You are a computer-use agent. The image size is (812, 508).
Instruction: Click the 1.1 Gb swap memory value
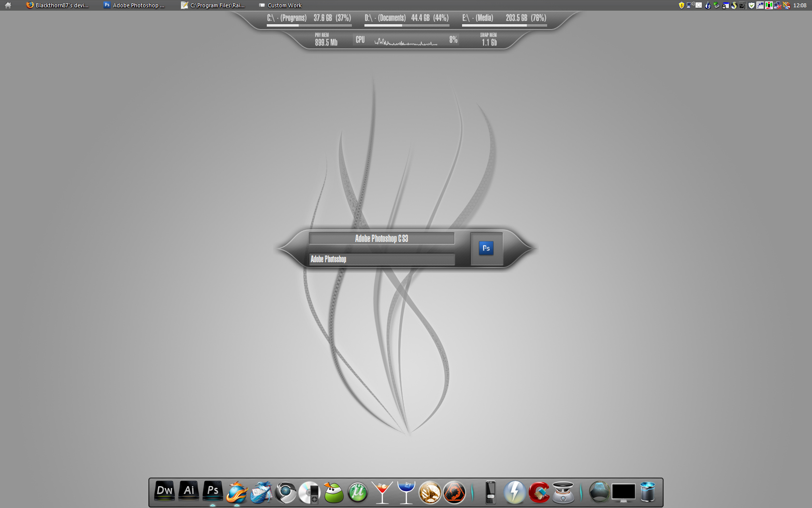coord(489,43)
